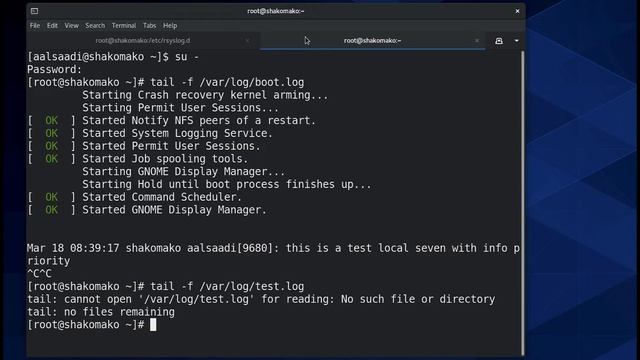This screenshot has height=360, width=640.
Task: Click the 'Mar 18 08:39:17' log entry
Action: [x=273, y=254]
